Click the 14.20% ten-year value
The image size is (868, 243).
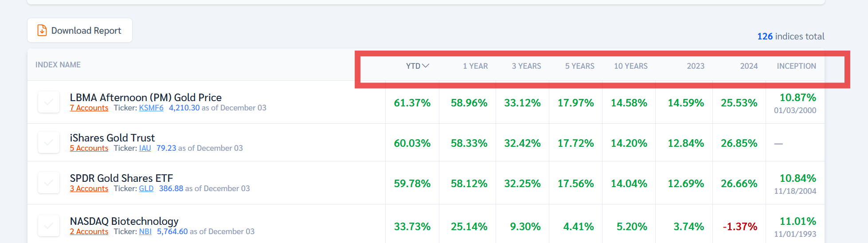(x=629, y=143)
